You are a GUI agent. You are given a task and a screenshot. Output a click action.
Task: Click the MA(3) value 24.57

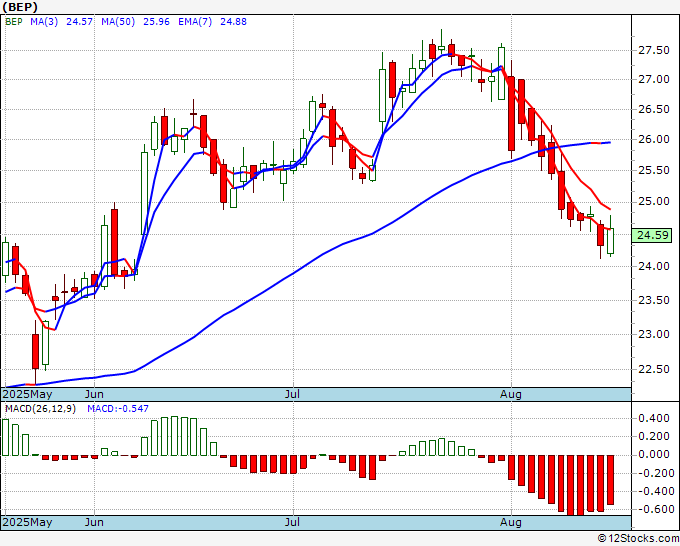tap(79, 22)
